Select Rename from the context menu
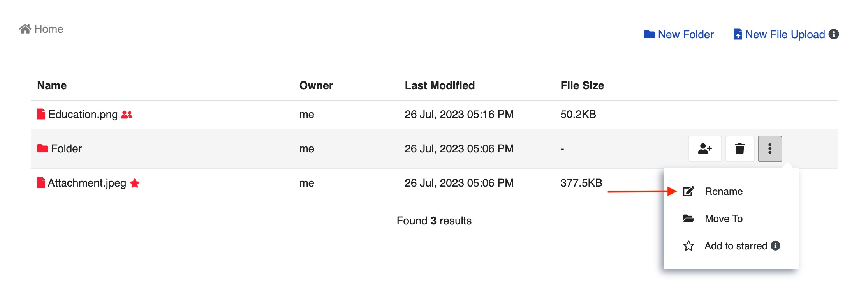868x300 pixels. point(724,191)
